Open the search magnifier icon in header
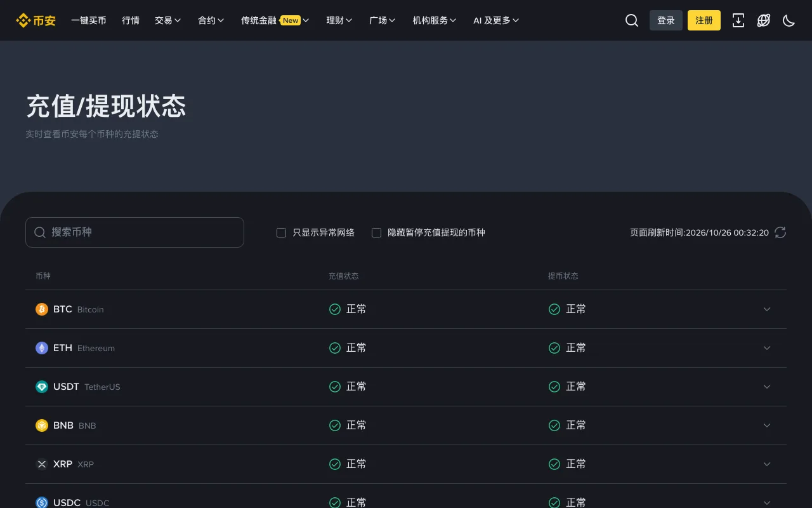 point(632,20)
